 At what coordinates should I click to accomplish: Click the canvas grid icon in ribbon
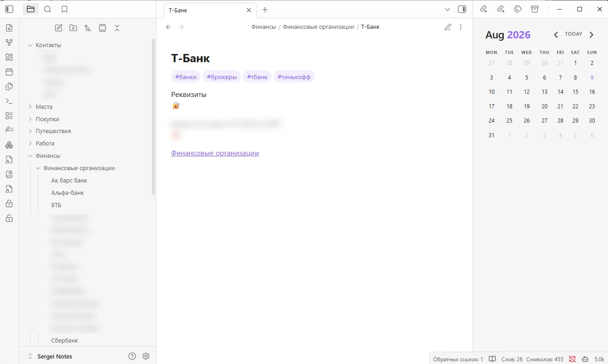pyautogui.click(x=9, y=57)
